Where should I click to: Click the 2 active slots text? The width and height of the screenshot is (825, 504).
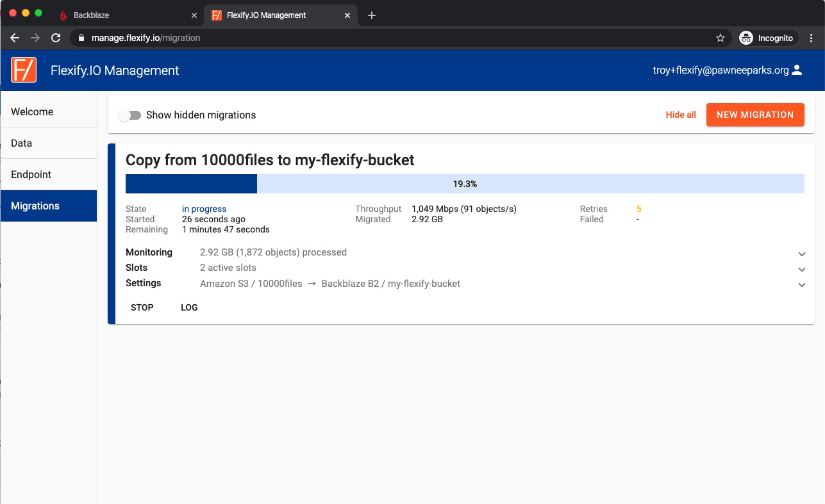228,268
